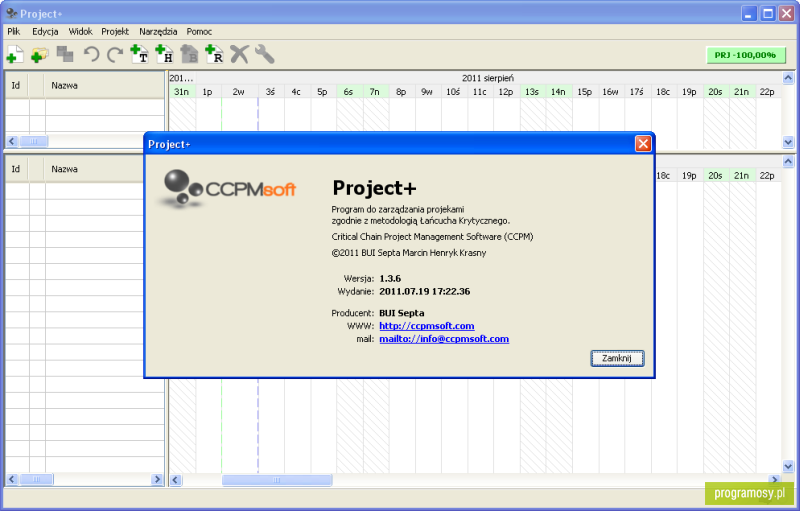The image size is (800, 511).
Task: Click release date 2011.07.19 17:22.36
Action: coord(424,291)
